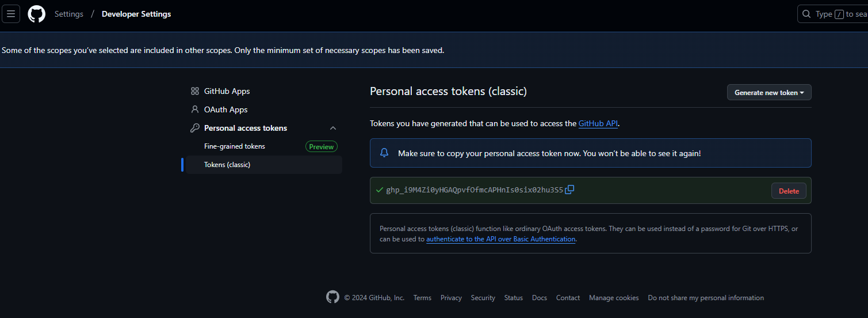Screen dimensions: 868x318
Task: Click Do not share my personal information
Action: point(706,298)
